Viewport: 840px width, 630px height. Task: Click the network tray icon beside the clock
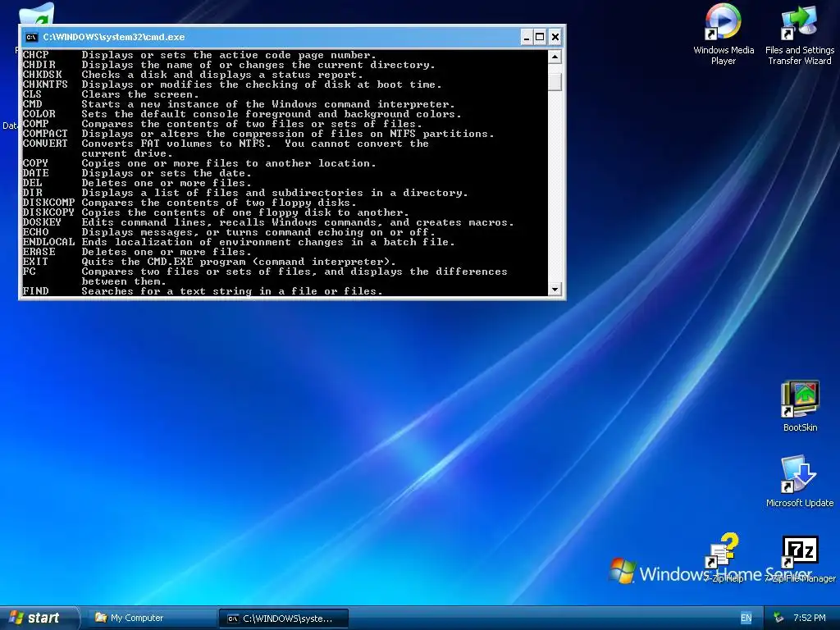click(778, 618)
